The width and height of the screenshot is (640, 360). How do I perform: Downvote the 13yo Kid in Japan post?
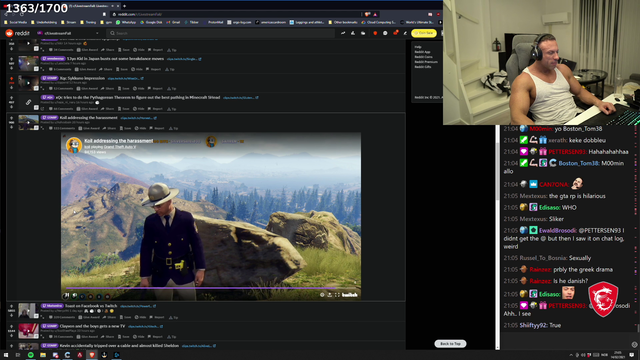pyautogui.click(x=11, y=68)
